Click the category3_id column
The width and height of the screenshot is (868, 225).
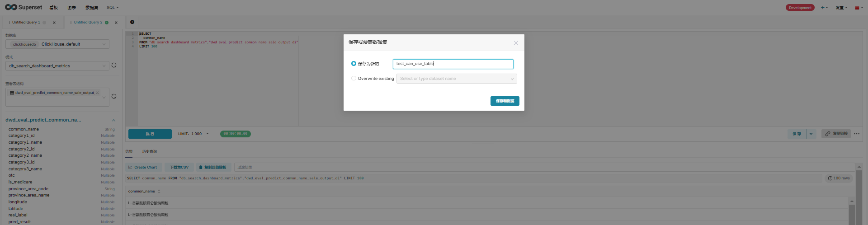point(21,162)
